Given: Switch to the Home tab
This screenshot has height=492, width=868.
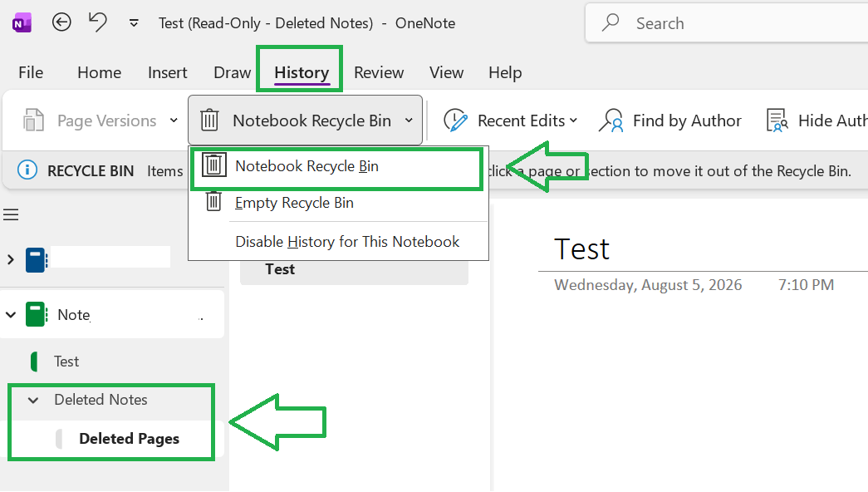Looking at the screenshot, I should pos(99,72).
